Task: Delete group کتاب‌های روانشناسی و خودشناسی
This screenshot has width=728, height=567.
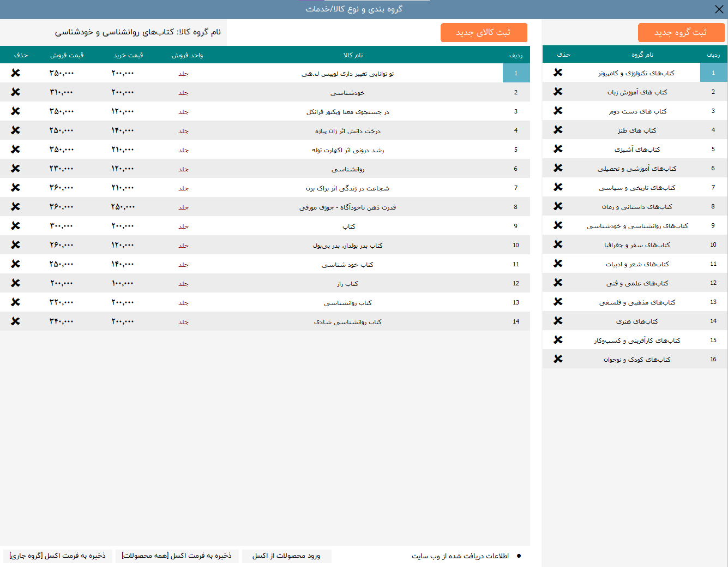Action: 558,225
